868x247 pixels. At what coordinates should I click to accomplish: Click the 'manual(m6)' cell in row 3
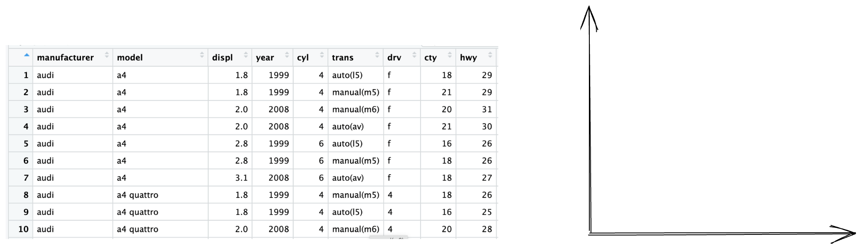355,109
